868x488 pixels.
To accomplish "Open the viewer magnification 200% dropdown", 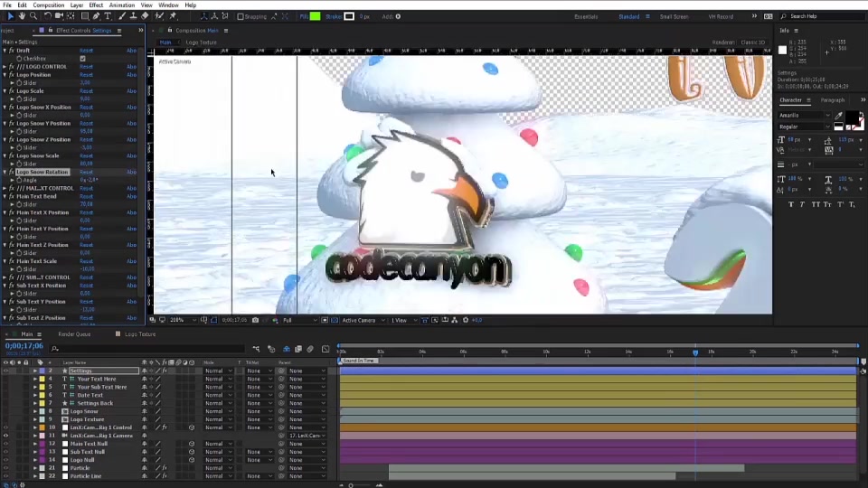I will point(183,320).
